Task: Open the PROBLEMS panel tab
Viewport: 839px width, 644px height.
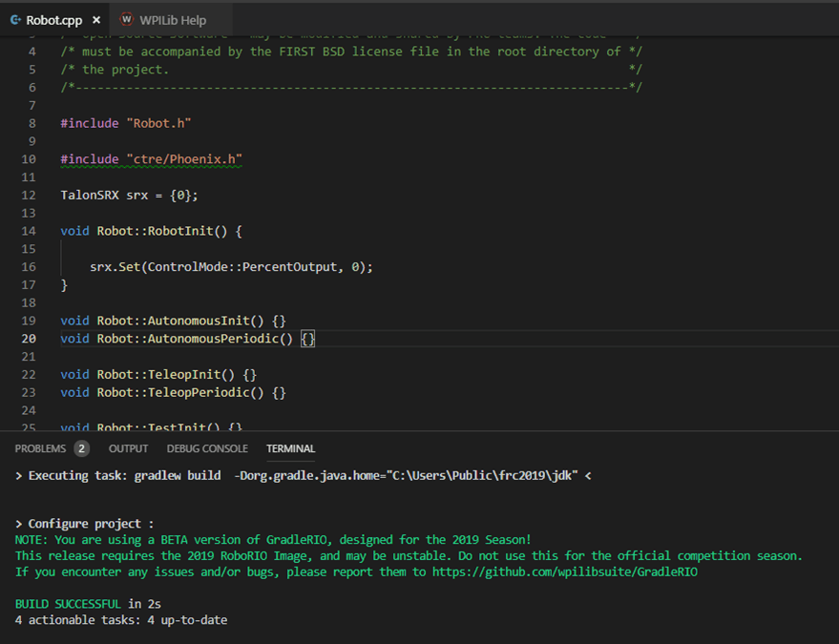Action: (x=40, y=448)
